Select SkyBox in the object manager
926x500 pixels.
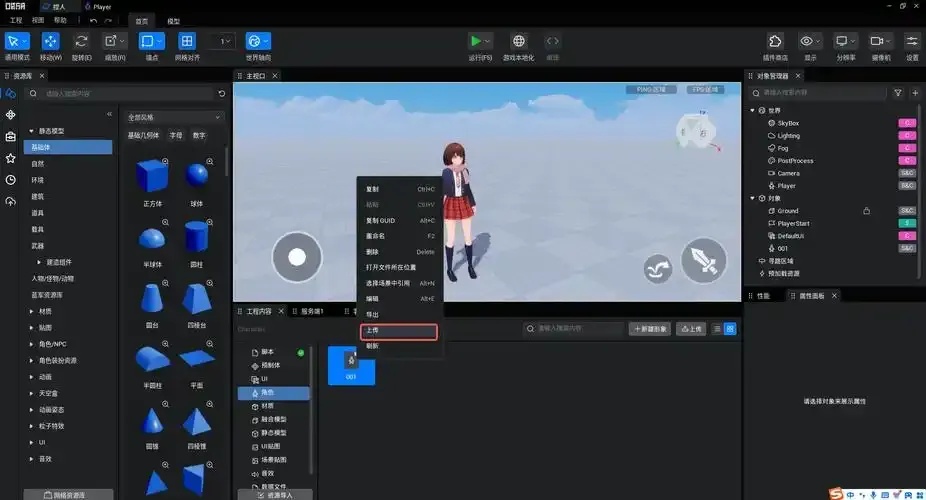pyautogui.click(x=788, y=123)
